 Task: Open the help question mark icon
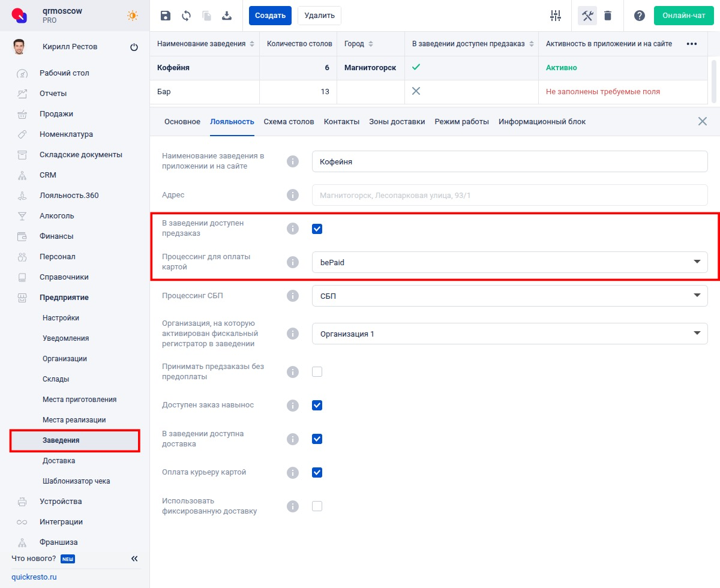639,16
